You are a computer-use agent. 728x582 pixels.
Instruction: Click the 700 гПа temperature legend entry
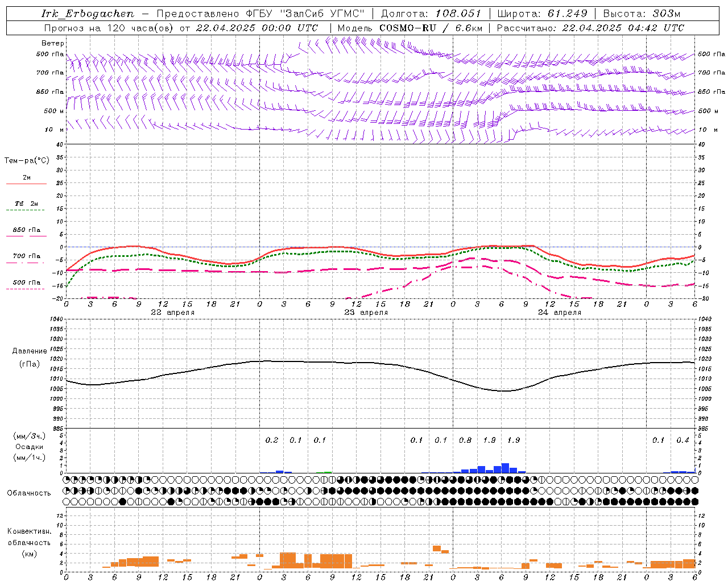[x=26, y=256]
